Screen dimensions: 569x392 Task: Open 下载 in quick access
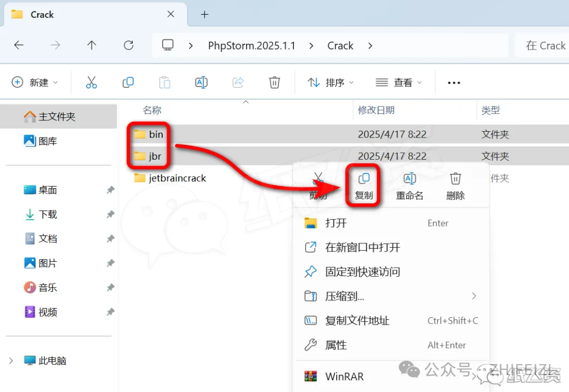pos(47,214)
